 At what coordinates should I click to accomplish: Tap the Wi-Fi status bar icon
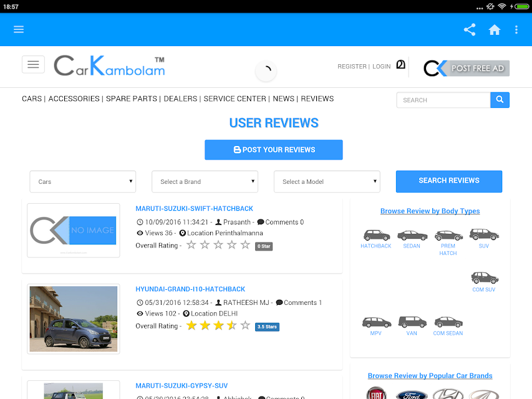[502, 6]
